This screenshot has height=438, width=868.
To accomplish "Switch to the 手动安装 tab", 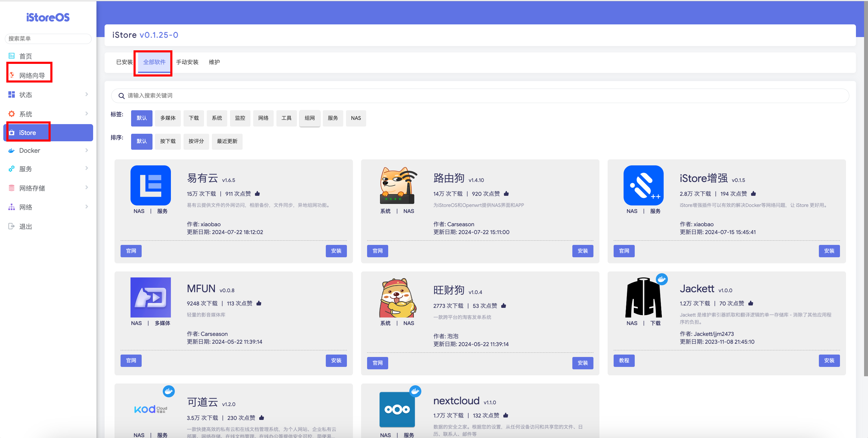I will (x=187, y=62).
